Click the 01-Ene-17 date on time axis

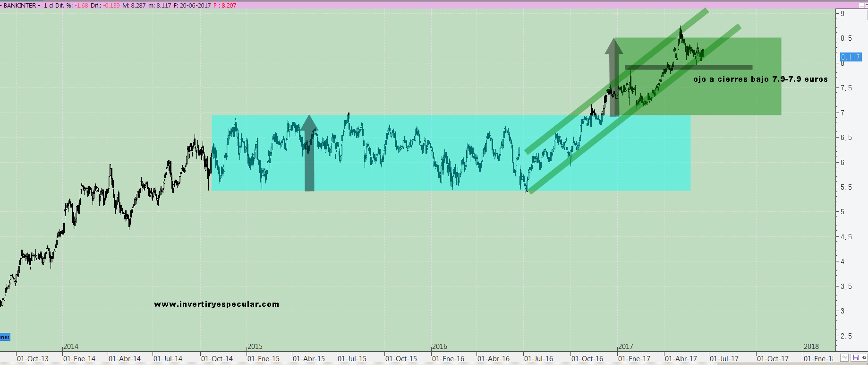pyautogui.click(x=634, y=359)
